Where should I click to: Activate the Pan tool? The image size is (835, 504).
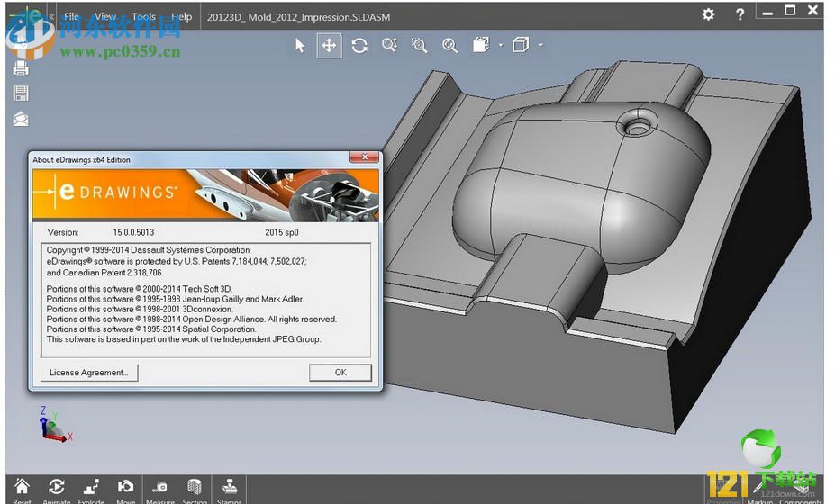pos(330,46)
